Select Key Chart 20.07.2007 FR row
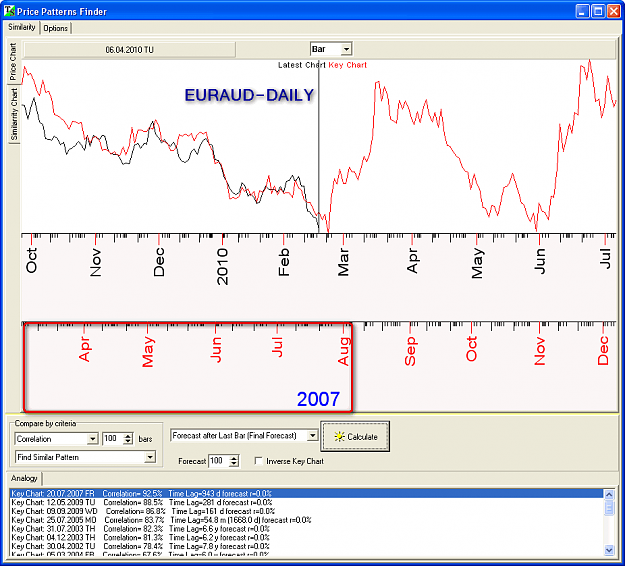The image size is (625, 566). pyautogui.click(x=306, y=493)
